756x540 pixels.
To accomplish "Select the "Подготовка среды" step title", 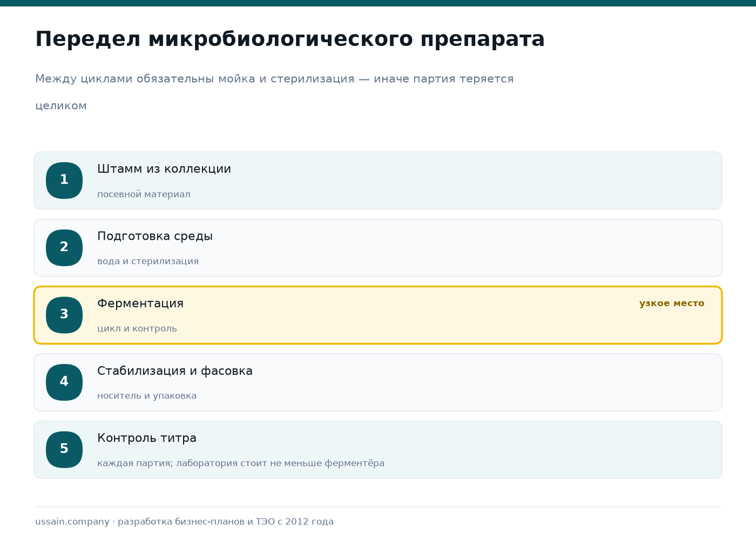I will point(155,237).
